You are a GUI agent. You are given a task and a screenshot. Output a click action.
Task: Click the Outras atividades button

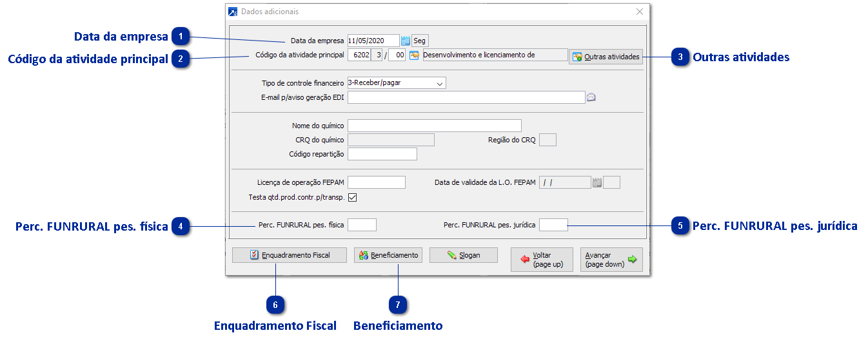[x=606, y=57]
